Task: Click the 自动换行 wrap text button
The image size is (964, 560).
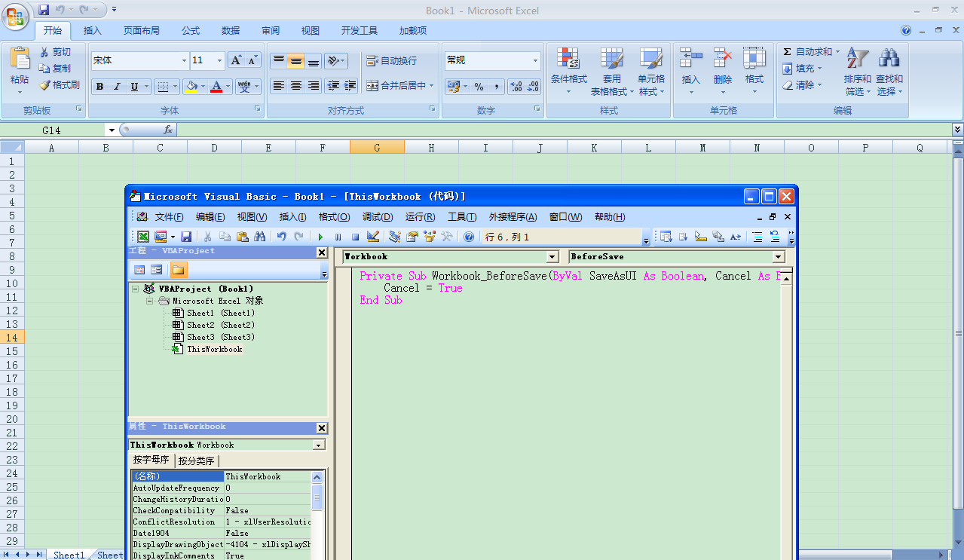Action: [391, 60]
